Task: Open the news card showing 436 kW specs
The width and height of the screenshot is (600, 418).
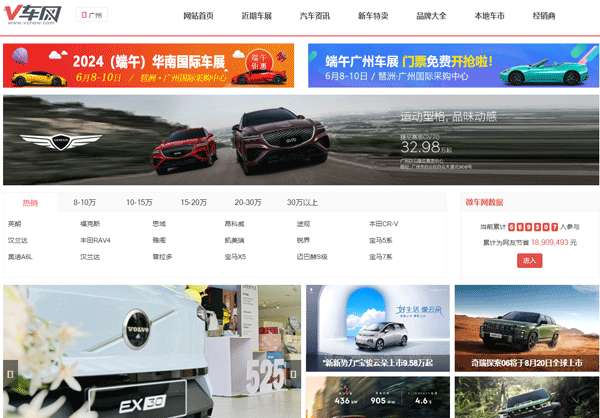Action: [x=378, y=397]
